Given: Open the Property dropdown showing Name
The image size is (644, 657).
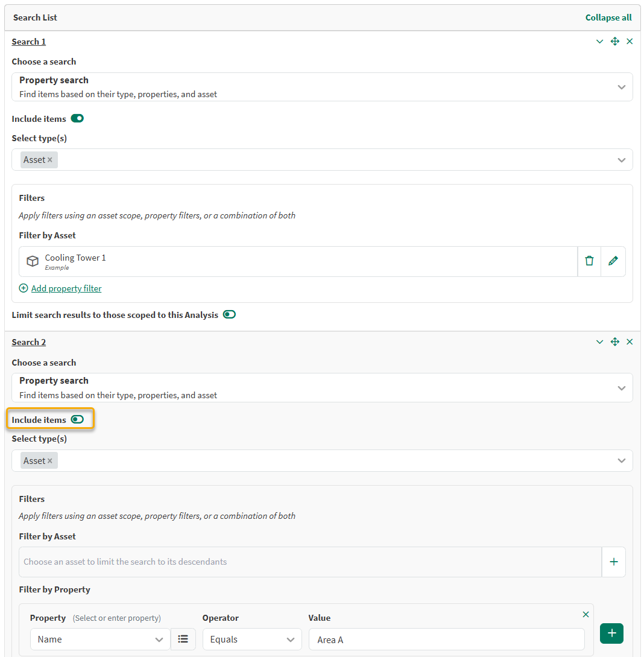Looking at the screenshot, I should [x=99, y=640].
